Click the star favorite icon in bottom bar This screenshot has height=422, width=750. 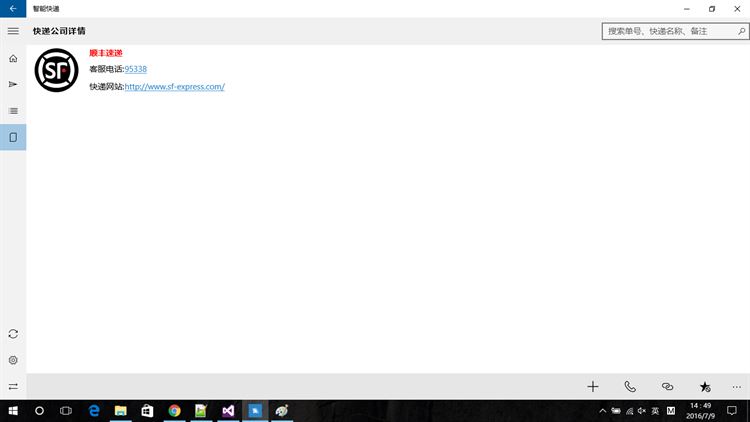coord(705,387)
